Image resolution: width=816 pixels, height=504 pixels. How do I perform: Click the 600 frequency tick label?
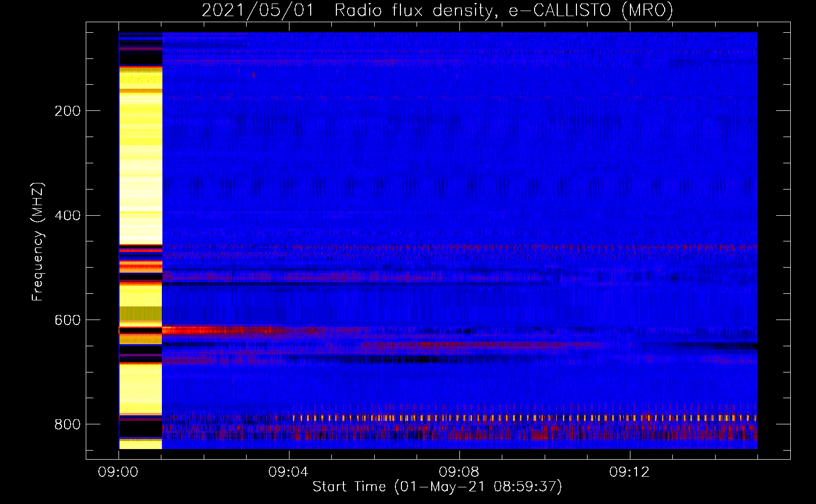pyautogui.click(x=68, y=321)
